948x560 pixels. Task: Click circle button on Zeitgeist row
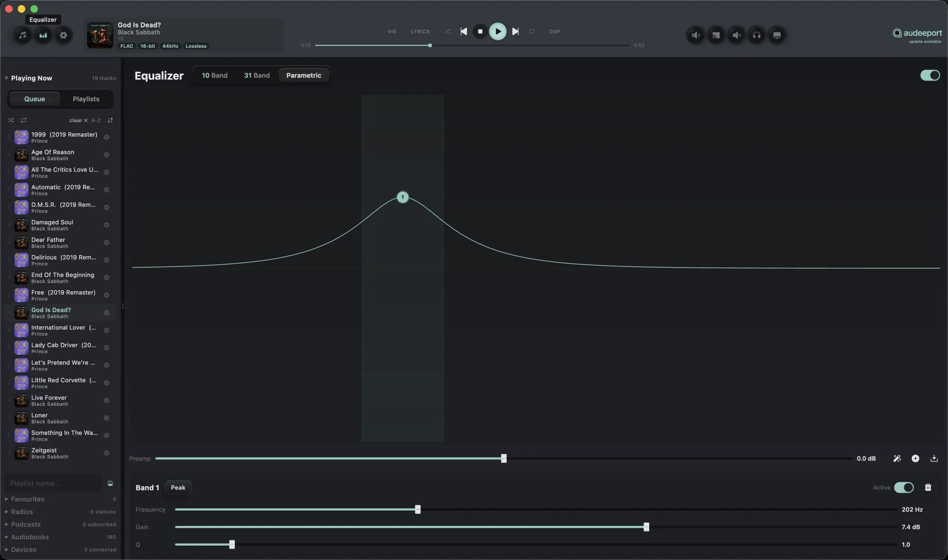pos(106,453)
